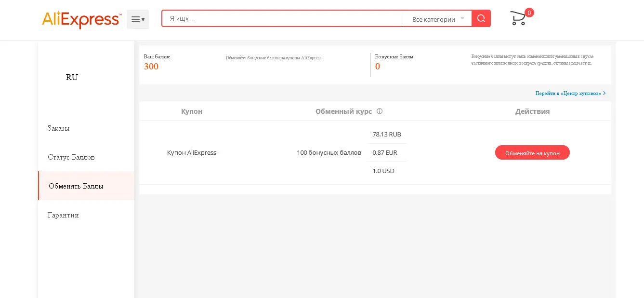Click the Бонусные баллы label

pyautogui.click(x=394, y=56)
